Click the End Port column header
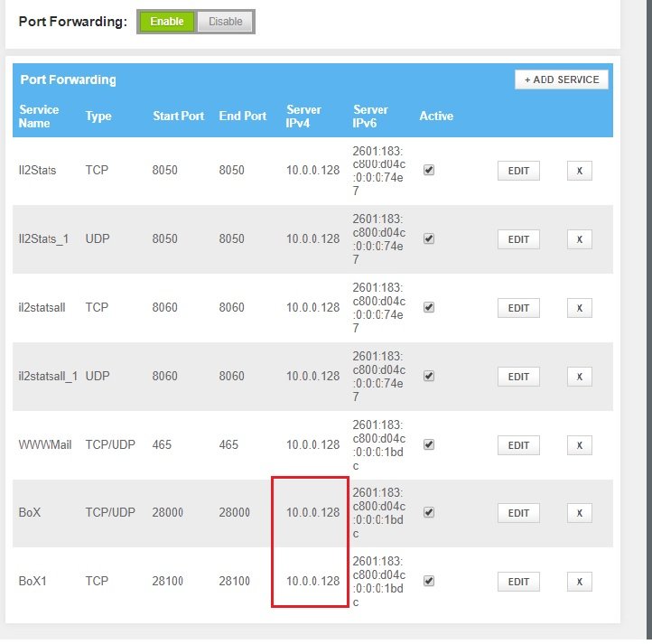Viewport: 652px width, 644px height. tap(242, 116)
